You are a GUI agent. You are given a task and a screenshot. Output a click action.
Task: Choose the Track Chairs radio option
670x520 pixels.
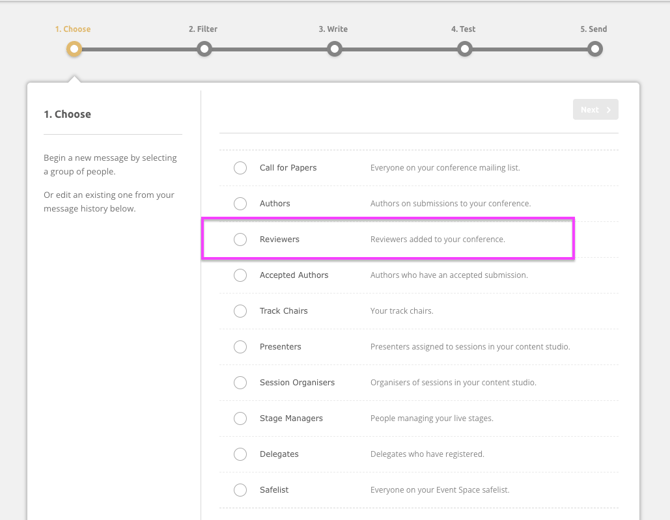tap(240, 311)
